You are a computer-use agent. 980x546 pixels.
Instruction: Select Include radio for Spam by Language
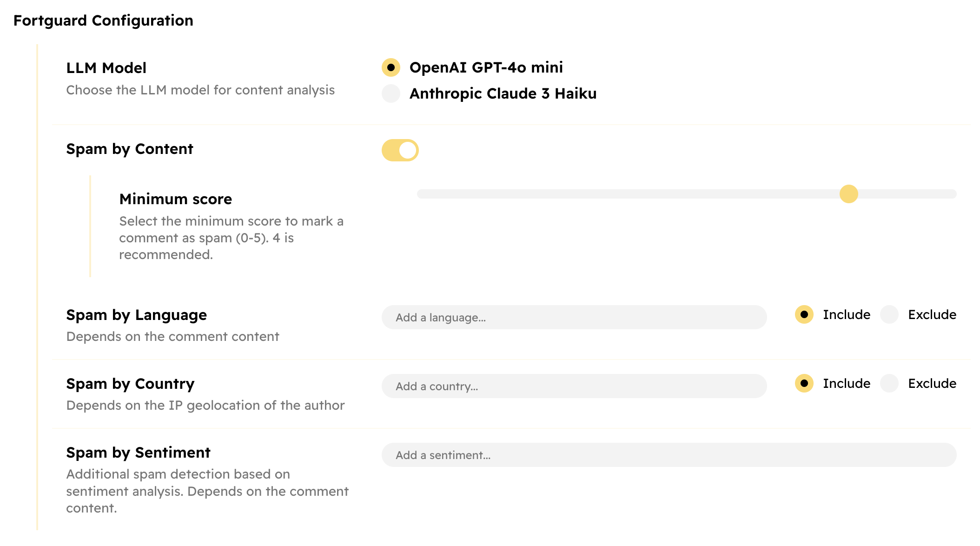click(x=804, y=314)
